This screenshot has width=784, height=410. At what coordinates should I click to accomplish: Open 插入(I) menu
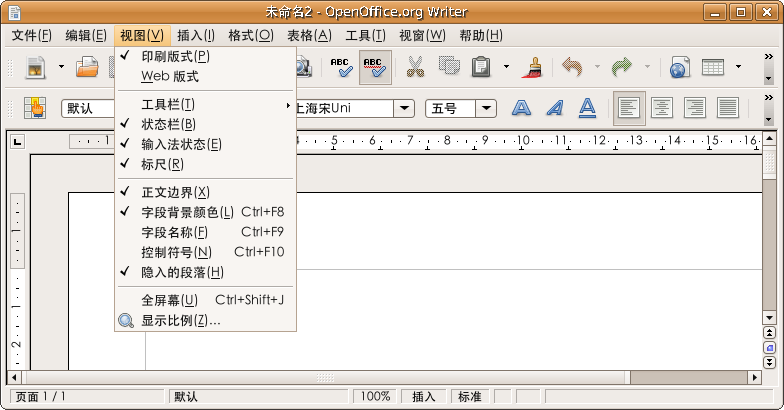pos(196,36)
